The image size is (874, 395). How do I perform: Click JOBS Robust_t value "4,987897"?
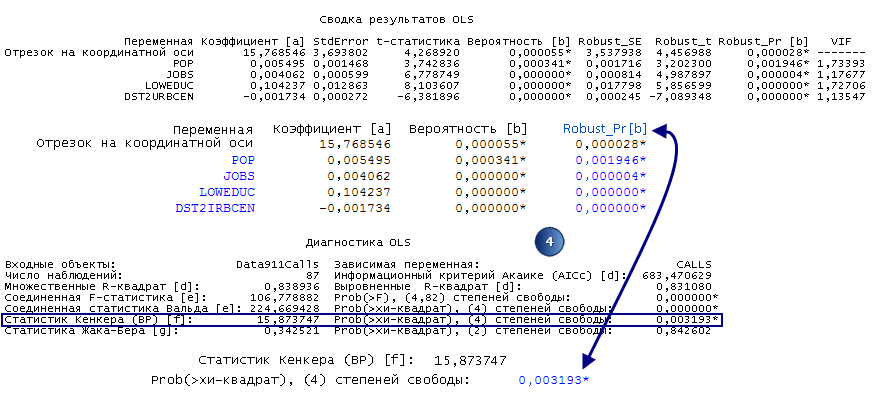[x=684, y=75]
